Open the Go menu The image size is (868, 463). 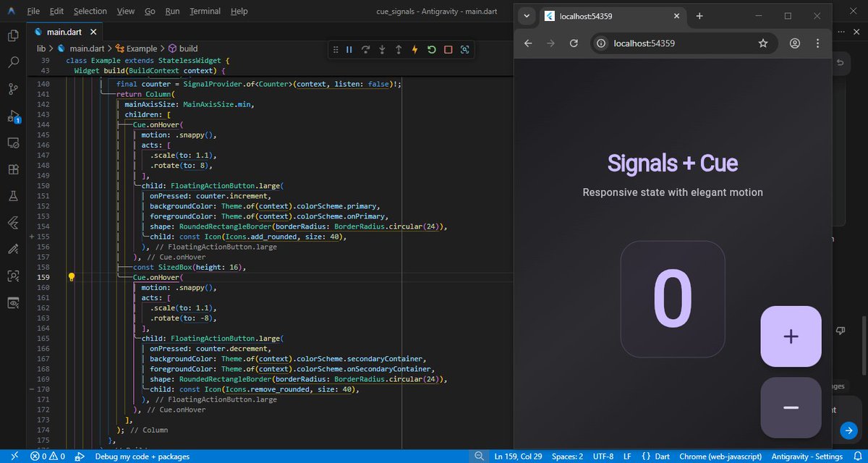tap(150, 11)
